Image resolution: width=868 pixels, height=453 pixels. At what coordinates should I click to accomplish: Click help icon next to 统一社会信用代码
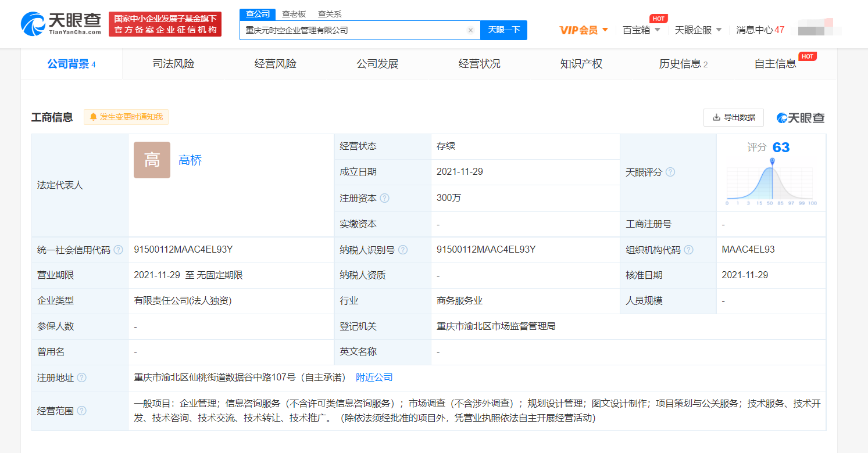pos(118,250)
